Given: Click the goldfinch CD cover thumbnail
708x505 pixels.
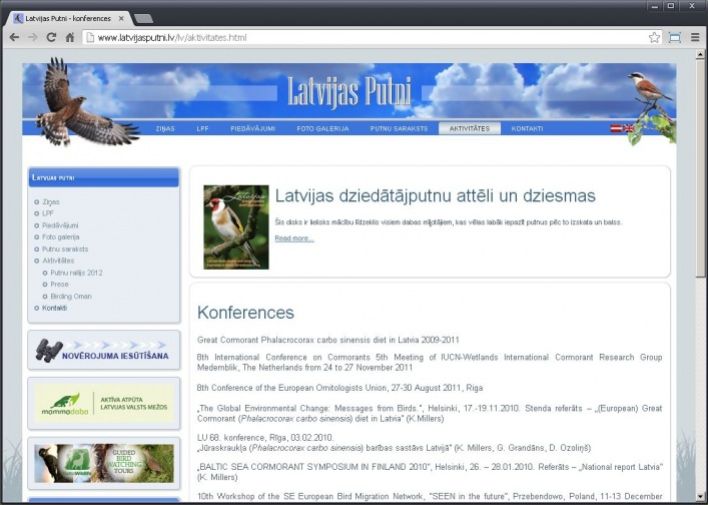Looking at the screenshot, I should click(x=236, y=227).
